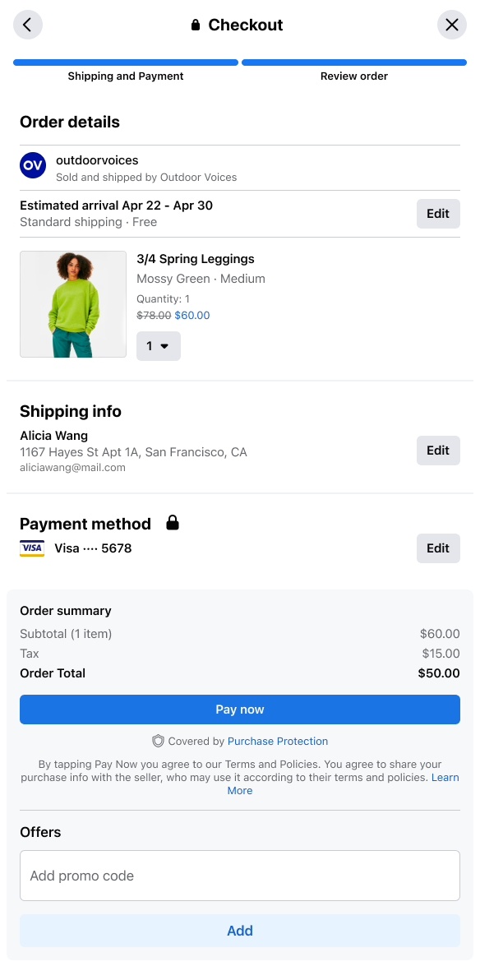Focus the Add promo code field
480x980 pixels.
pos(240,876)
